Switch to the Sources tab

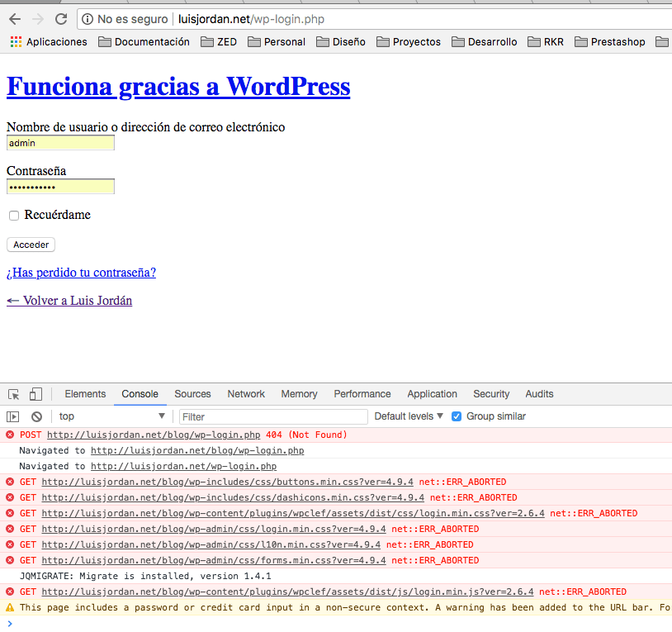192,394
